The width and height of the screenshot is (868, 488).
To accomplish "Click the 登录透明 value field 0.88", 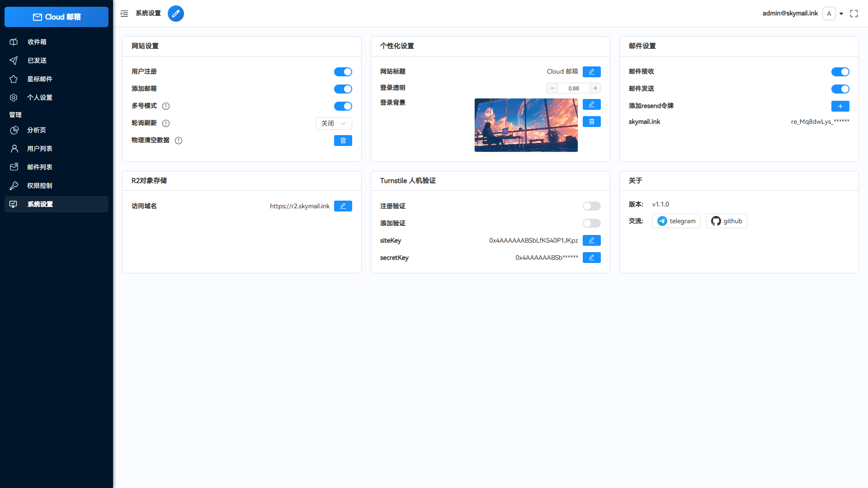I will click(574, 88).
